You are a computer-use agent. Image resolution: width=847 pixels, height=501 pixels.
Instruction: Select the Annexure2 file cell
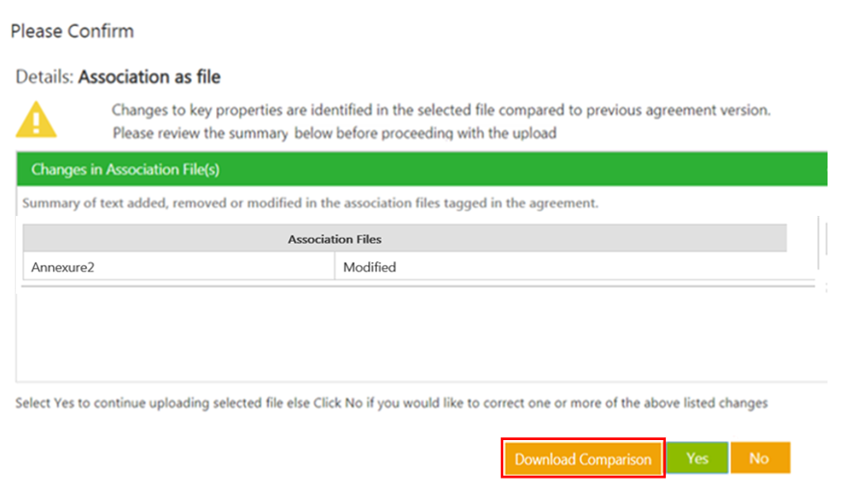pyautogui.click(x=178, y=267)
